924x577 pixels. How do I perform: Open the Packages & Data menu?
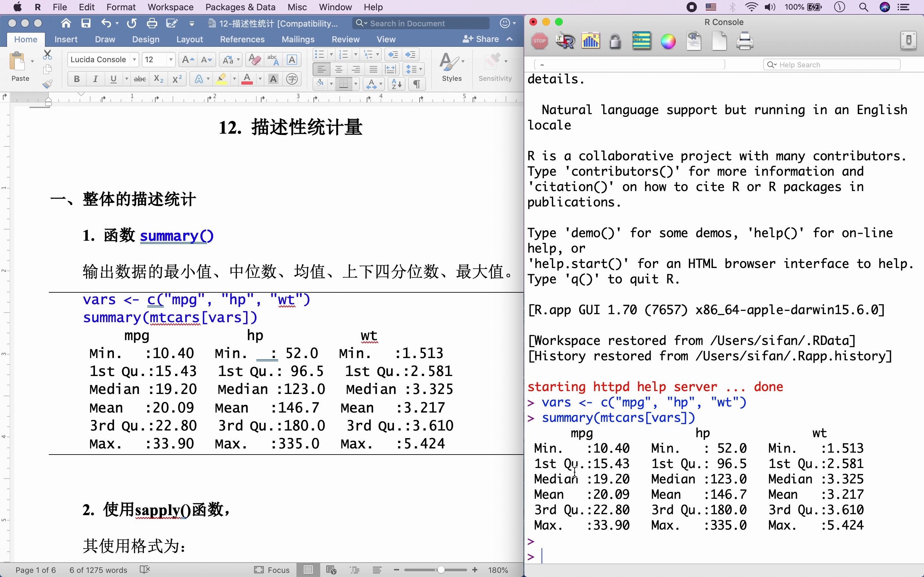coord(240,7)
